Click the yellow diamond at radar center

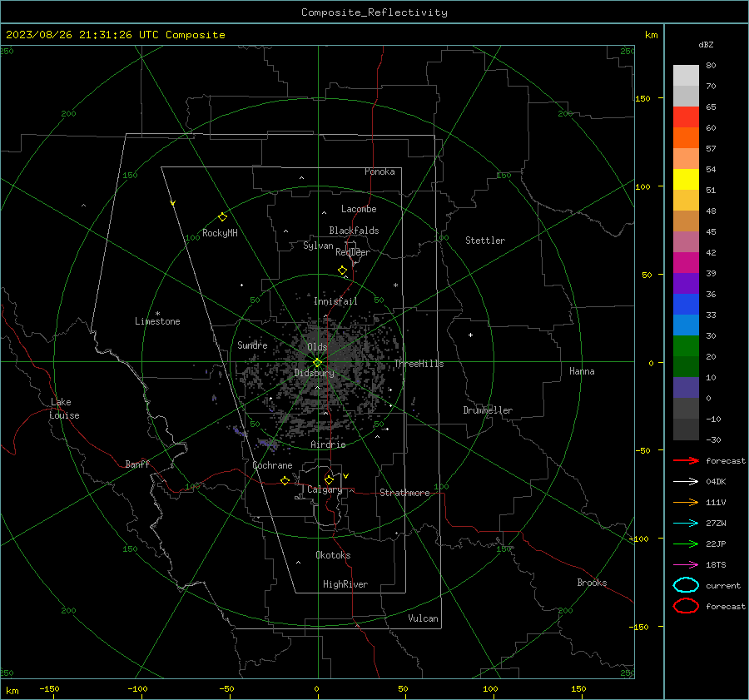[318, 362]
